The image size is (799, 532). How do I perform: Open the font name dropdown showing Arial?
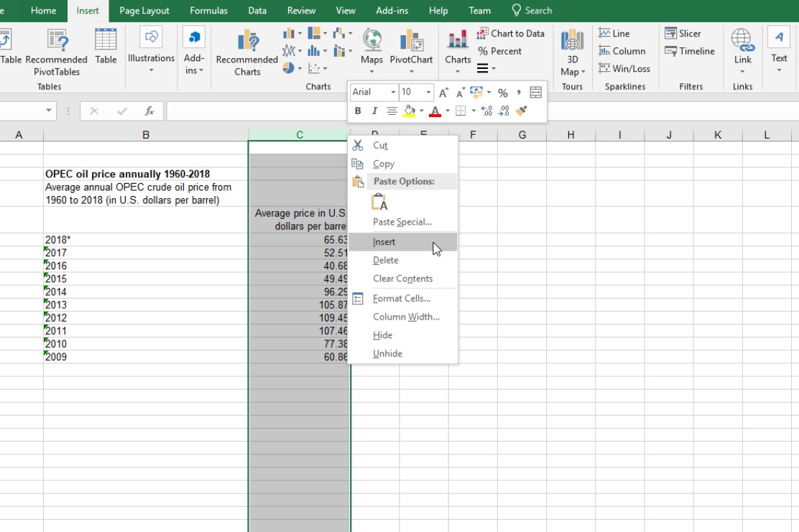pos(393,92)
